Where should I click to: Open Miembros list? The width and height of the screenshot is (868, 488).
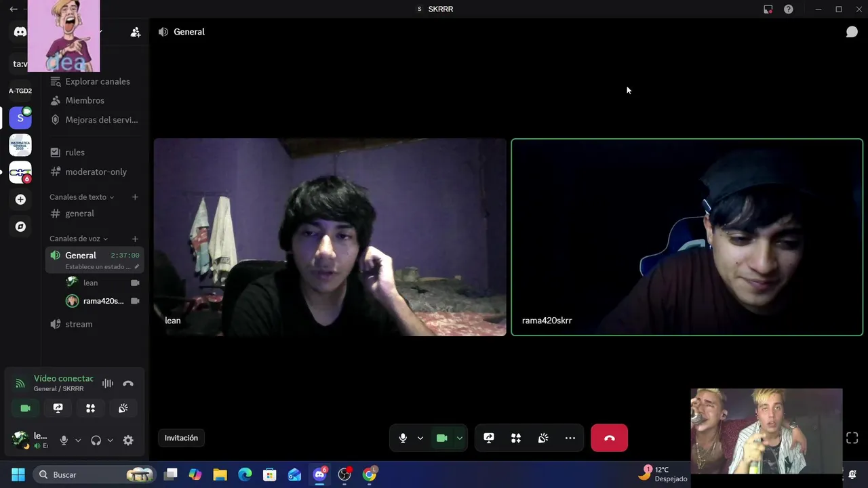click(x=94, y=100)
